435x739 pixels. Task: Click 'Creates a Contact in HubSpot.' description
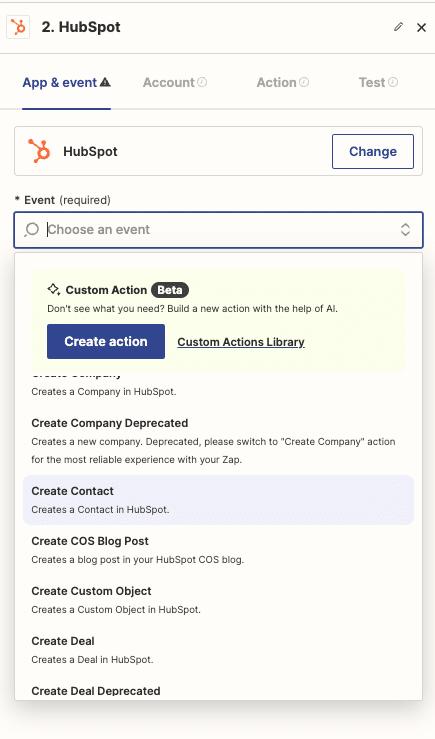[100, 509]
